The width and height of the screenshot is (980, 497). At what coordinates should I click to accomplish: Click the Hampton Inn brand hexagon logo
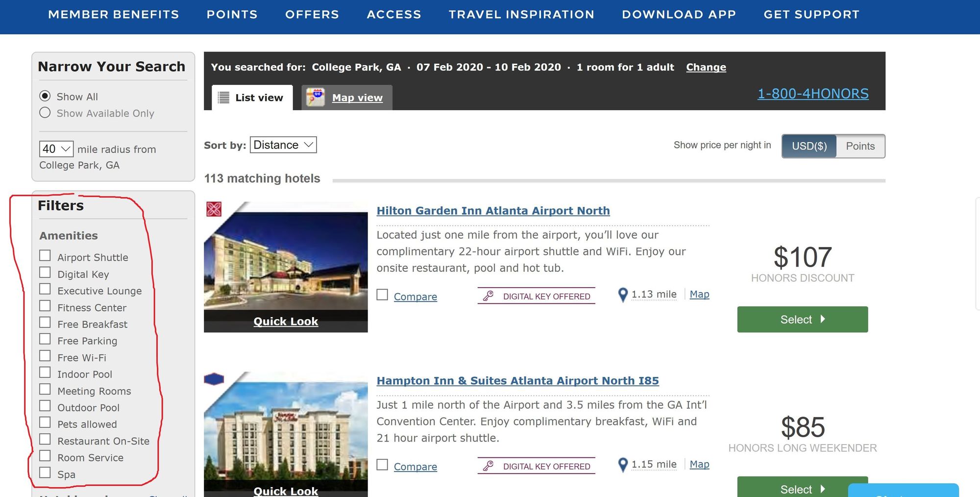214,379
